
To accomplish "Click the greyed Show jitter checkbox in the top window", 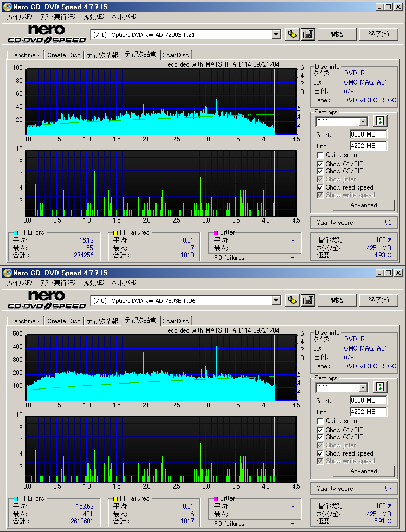I will [320, 179].
